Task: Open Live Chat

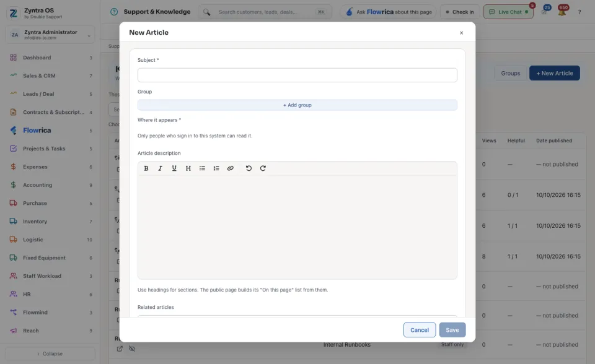Action: 508,12
